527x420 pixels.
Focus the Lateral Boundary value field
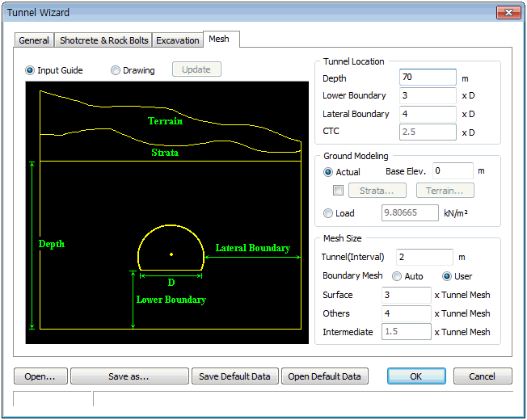tap(428, 114)
